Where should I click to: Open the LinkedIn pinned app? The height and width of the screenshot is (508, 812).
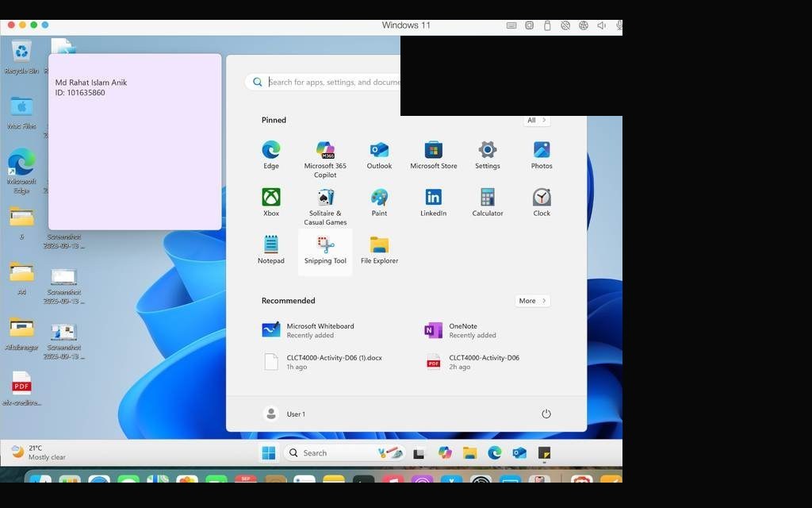tap(434, 202)
